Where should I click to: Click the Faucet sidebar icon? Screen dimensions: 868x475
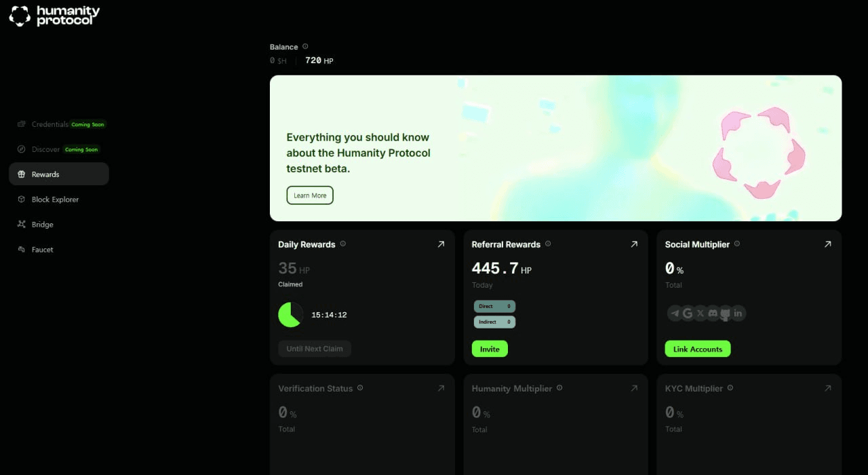22,250
